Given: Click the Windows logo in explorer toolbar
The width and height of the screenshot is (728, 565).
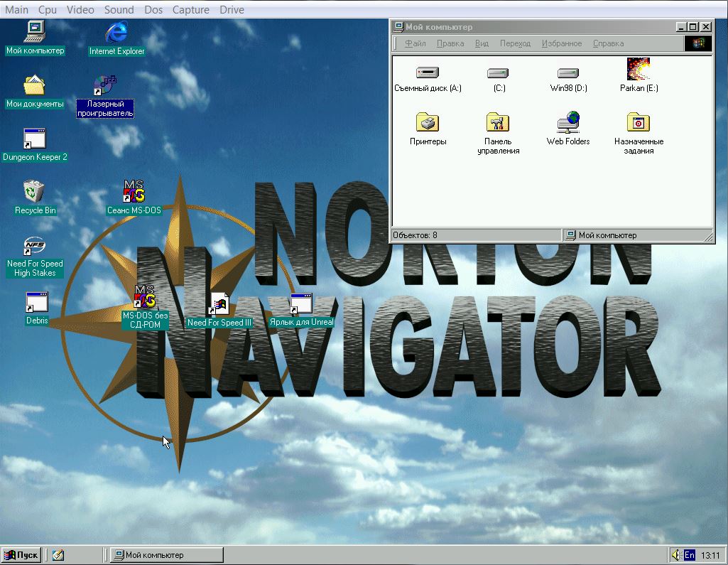Looking at the screenshot, I should (698, 43).
